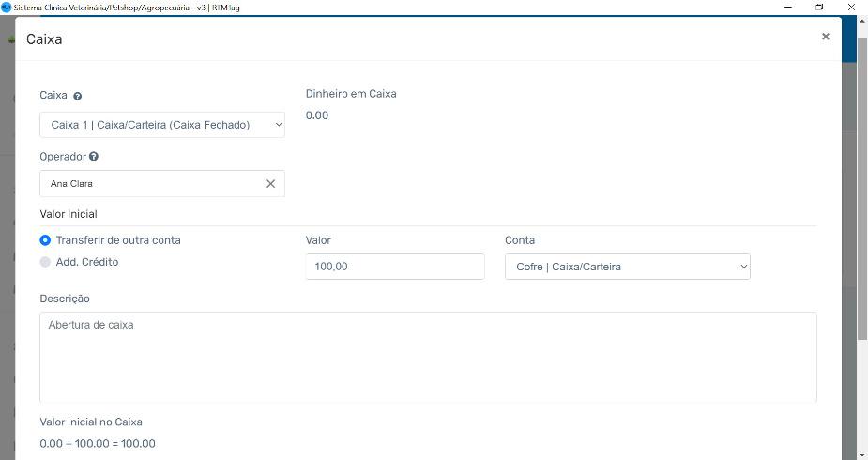Click the help icon next to Caixa label
Viewport: 868px width, 460px height.
coord(78,96)
